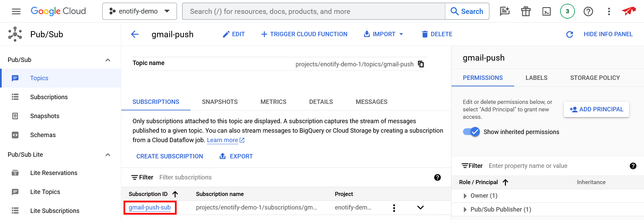Expand the Owner (1) role row

[x=465, y=196]
